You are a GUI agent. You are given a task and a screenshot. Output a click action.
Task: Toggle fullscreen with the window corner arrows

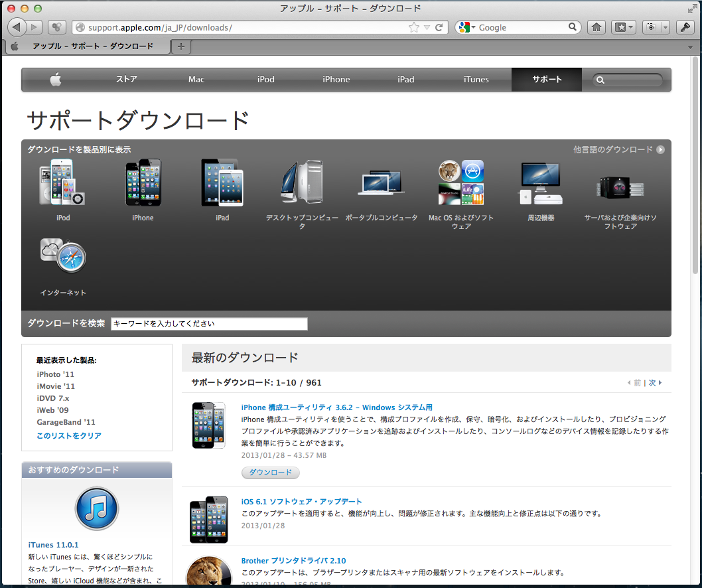[x=692, y=9]
